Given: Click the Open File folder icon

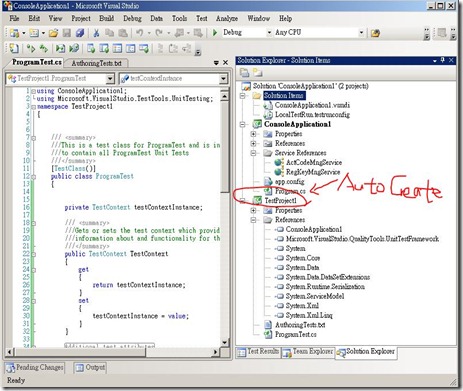Looking at the screenshot, I should [x=53, y=33].
